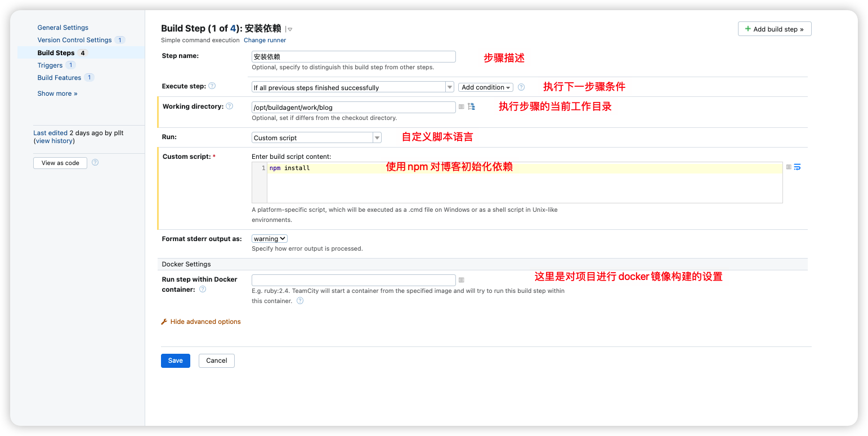
Task: Click the step count 4 link in title
Action: point(233,29)
